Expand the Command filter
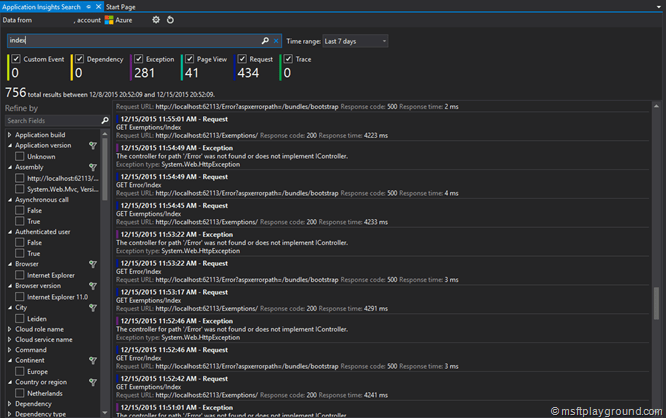 [x=9, y=350]
